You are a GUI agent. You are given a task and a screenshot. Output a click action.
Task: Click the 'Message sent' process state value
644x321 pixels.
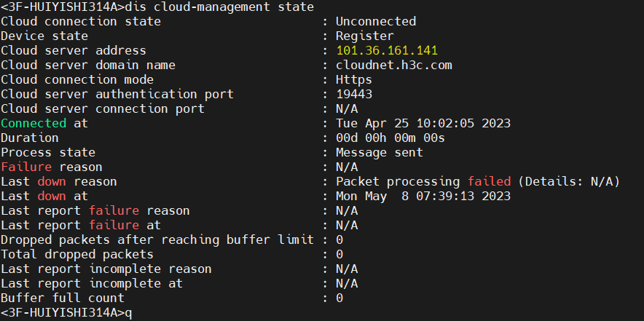(379, 153)
